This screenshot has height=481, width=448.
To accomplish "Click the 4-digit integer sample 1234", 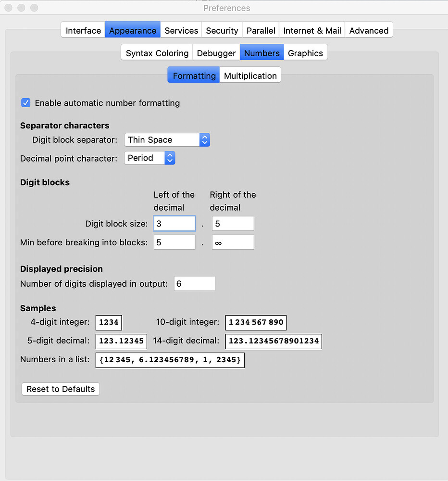I will point(109,322).
